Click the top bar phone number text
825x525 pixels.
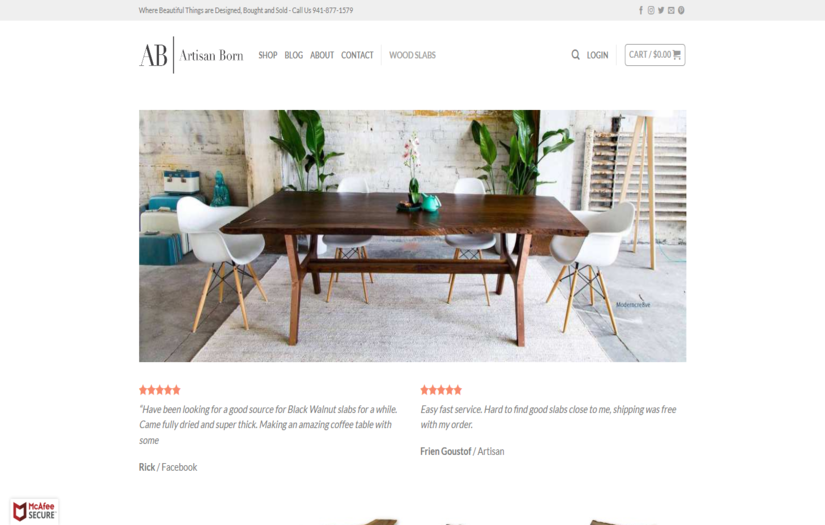333,11
